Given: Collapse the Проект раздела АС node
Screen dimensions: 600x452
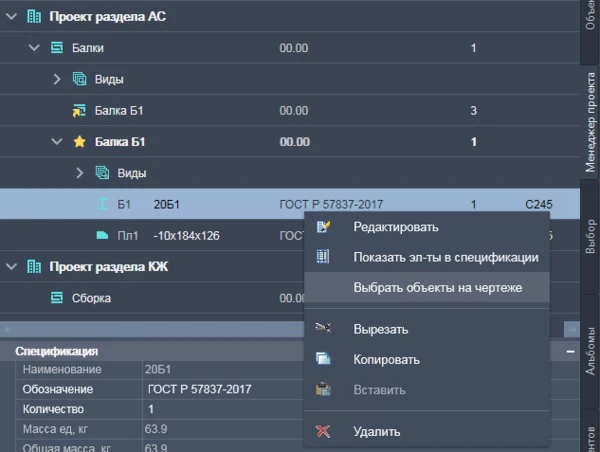Looking at the screenshot, I should click(x=11, y=16).
